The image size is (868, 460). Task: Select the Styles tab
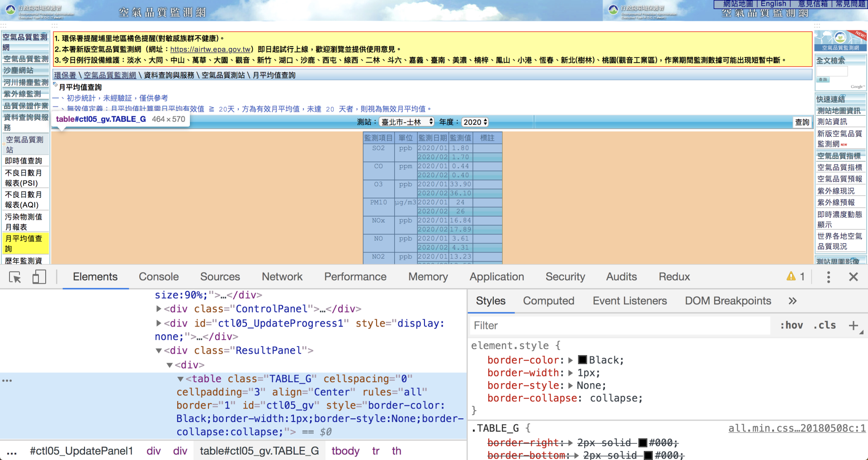pyautogui.click(x=491, y=301)
